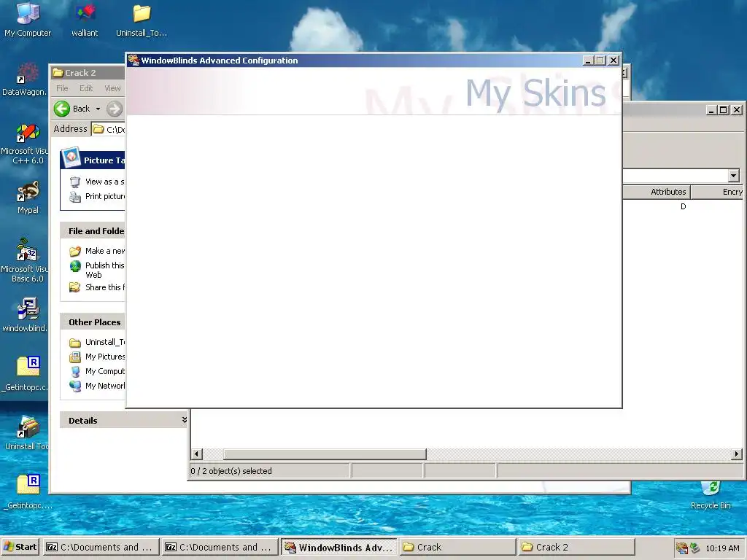Go to My Computer in Other Places
This screenshot has height=560, width=747.
pyautogui.click(x=105, y=371)
